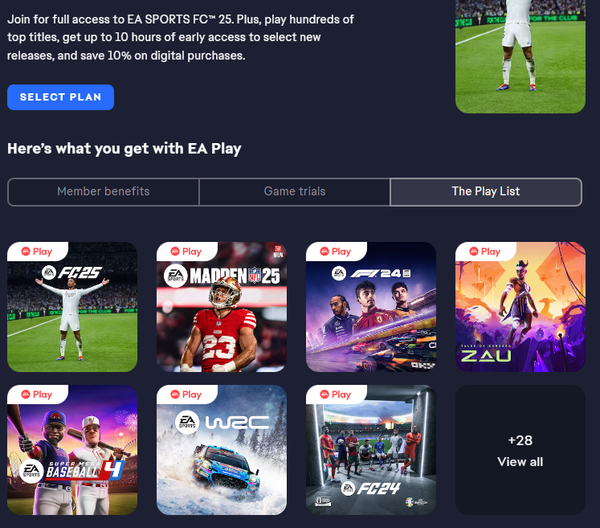The image size is (600, 528).
Task: Click EA Play badge on WRC tile
Action: tap(186, 394)
